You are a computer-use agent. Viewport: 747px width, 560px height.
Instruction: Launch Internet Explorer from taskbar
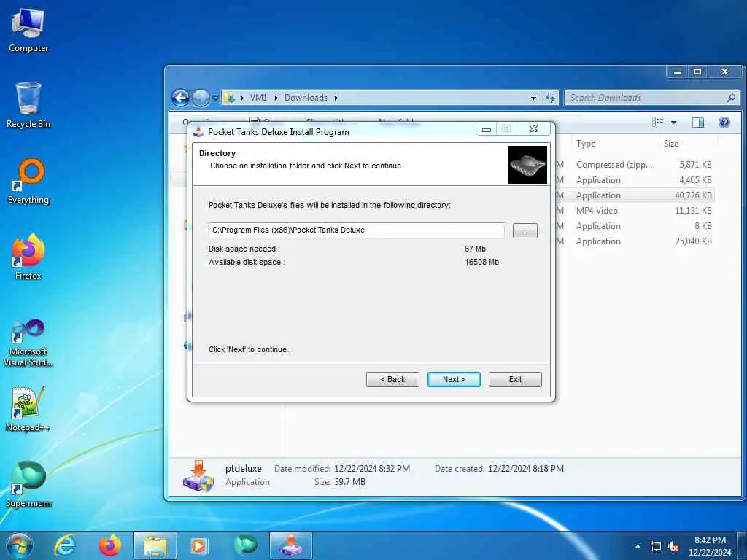pyautogui.click(x=65, y=545)
